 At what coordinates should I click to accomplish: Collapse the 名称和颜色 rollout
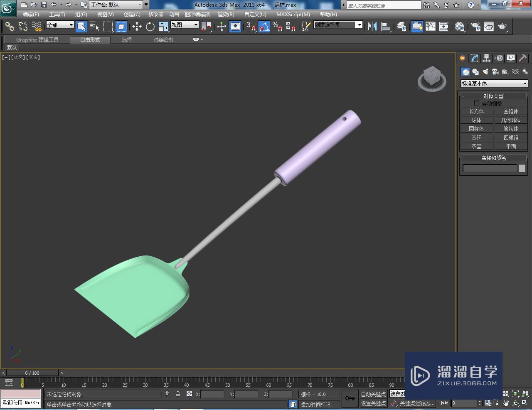(493, 158)
